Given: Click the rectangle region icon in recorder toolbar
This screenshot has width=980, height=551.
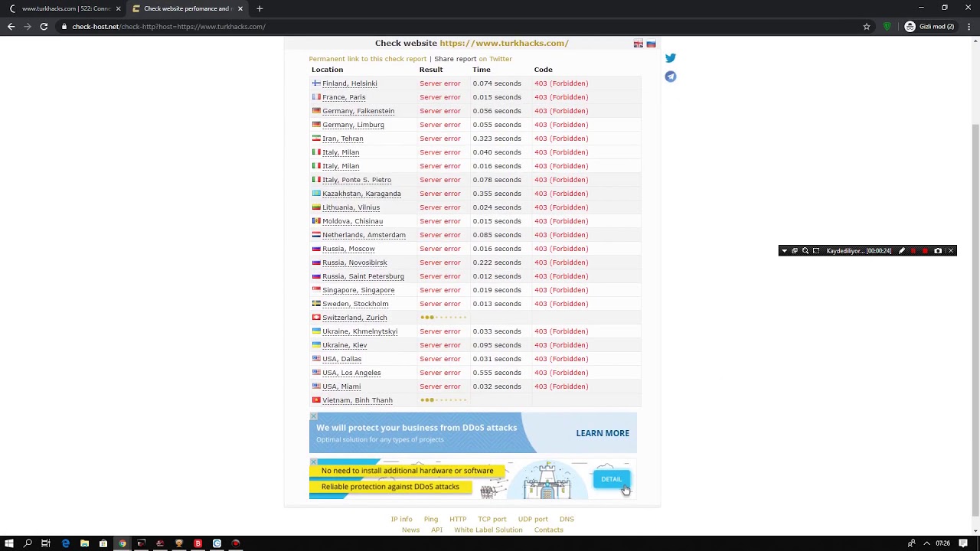Looking at the screenshot, I should pos(816,251).
